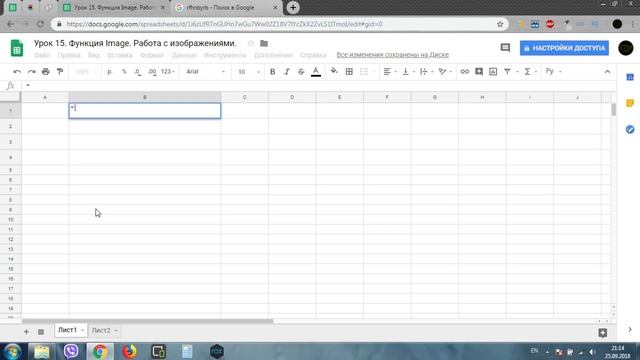Print the spreadsheet

point(46,71)
